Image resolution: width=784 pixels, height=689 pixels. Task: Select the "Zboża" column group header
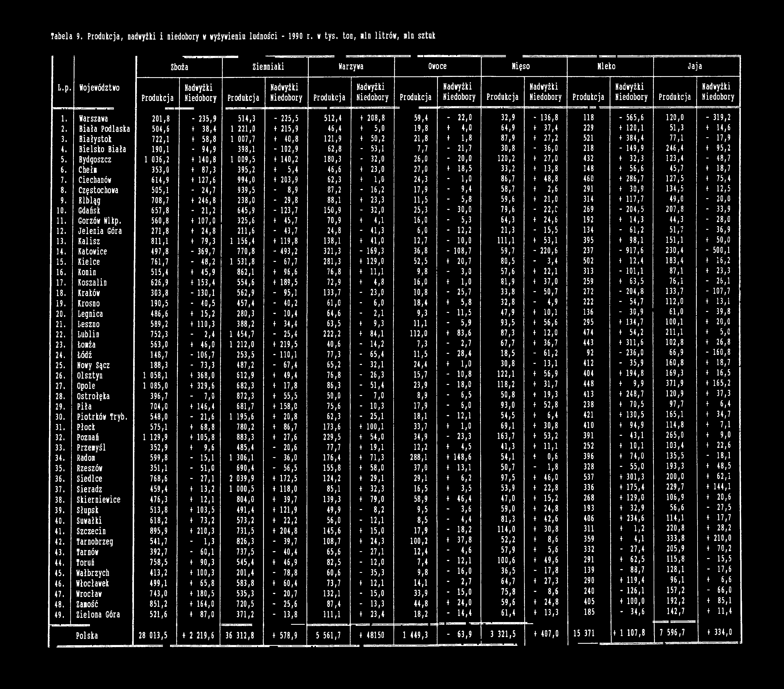179,67
